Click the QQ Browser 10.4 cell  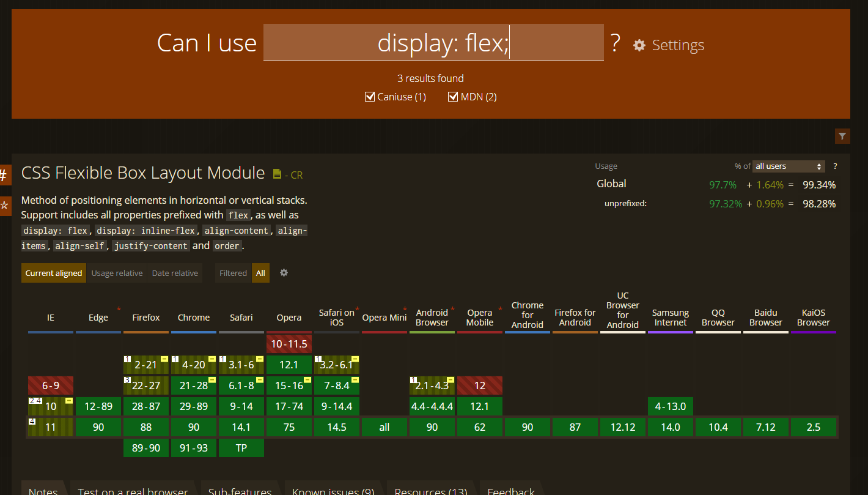pos(718,427)
